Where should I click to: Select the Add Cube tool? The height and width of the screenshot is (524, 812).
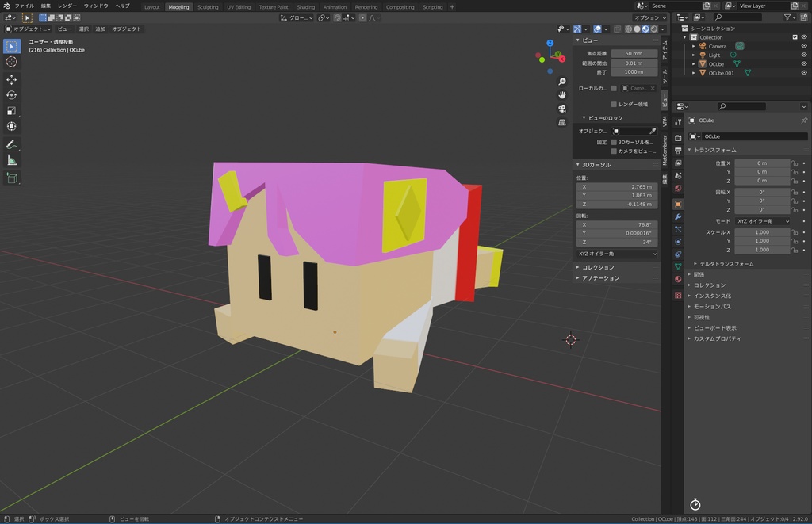click(11, 178)
